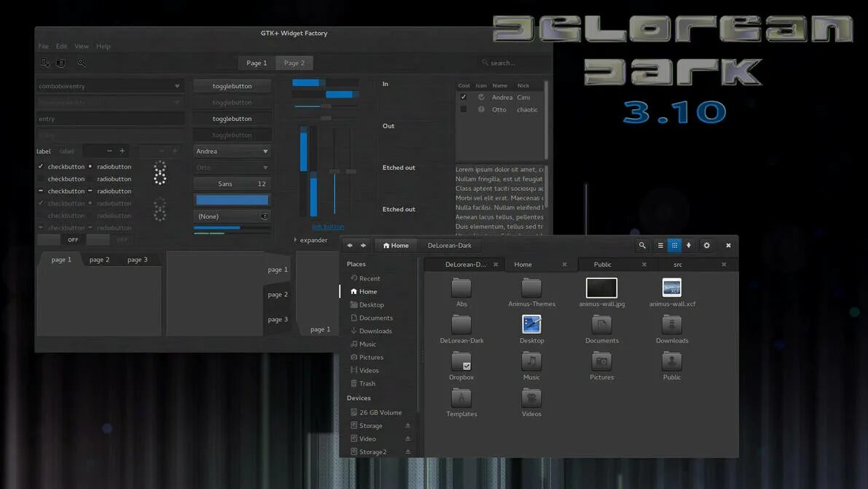The image size is (868, 489).
Task: Click the file manager search icon
Action: [642, 246]
